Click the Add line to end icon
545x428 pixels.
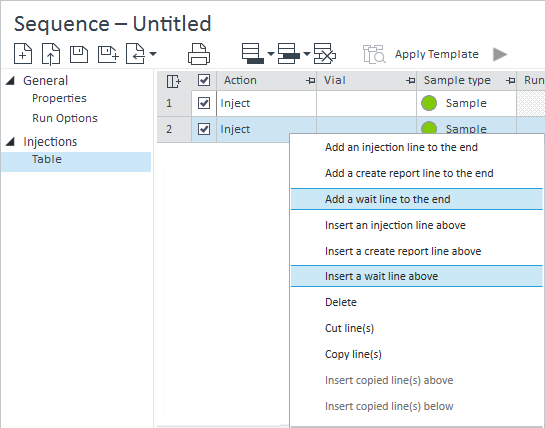coord(253,54)
